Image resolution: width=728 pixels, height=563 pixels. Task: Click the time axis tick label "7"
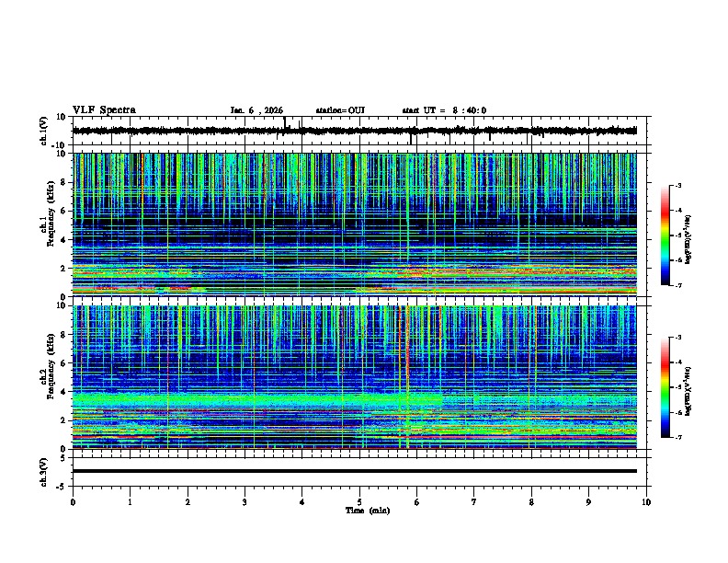(474, 502)
